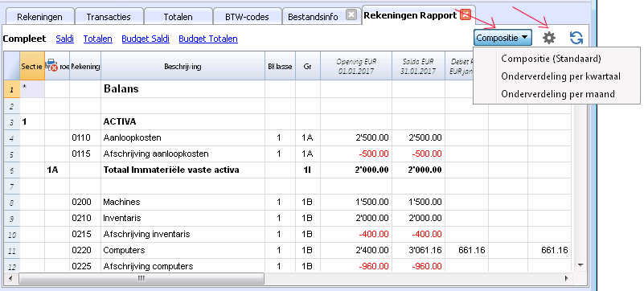Open the Totalen tab
The image size is (644, 291).
[x=178, y=17]
